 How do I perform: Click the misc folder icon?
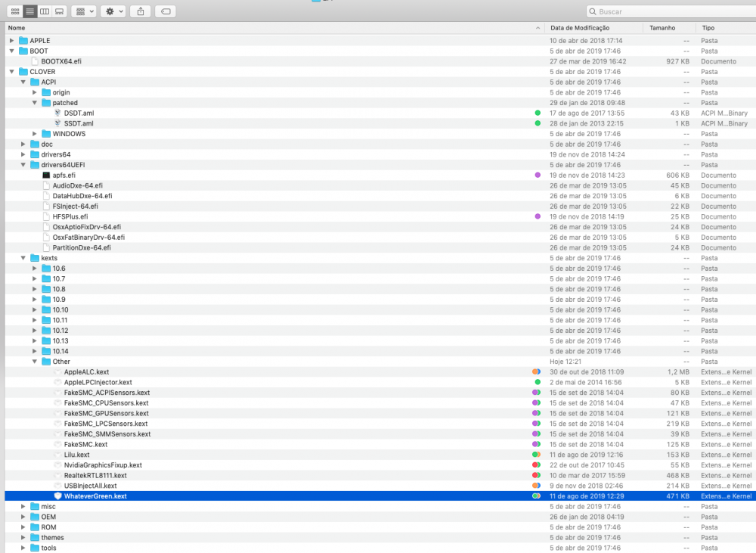click(35, 506)
